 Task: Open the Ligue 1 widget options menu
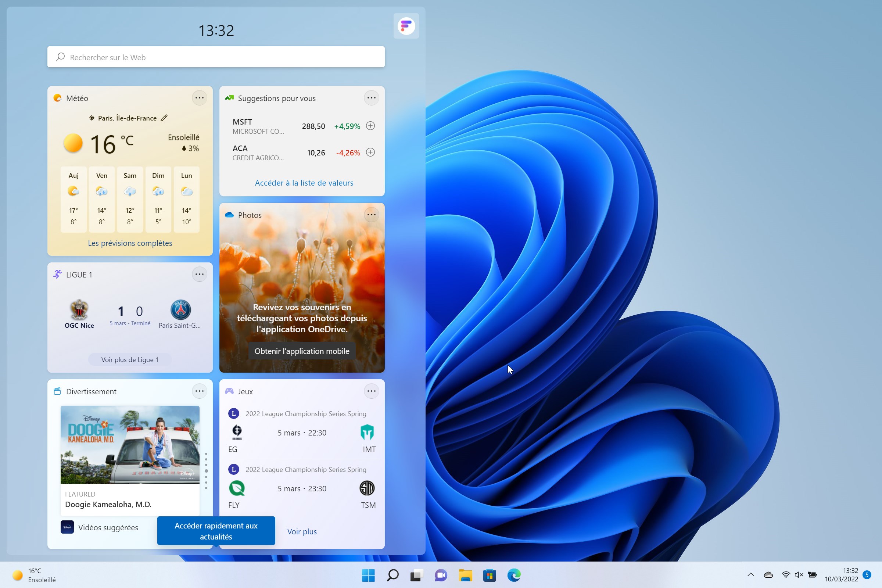(x=200, y=275)
